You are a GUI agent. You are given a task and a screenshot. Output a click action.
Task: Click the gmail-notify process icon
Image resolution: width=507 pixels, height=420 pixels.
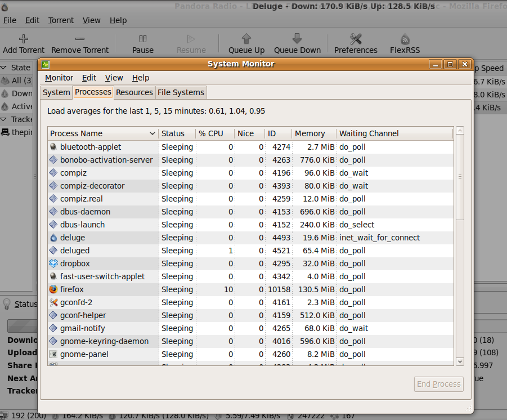pos(53,328)
